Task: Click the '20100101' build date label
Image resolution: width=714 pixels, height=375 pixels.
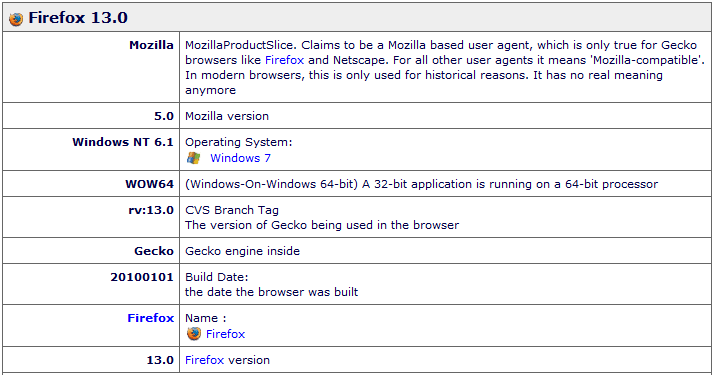Action: click(142, 277)
